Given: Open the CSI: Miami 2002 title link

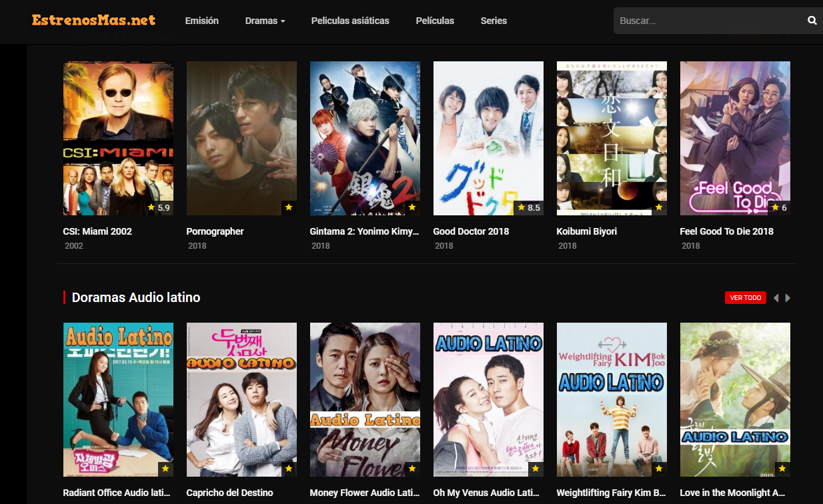Looking at the screenshot, I should 97,231.
